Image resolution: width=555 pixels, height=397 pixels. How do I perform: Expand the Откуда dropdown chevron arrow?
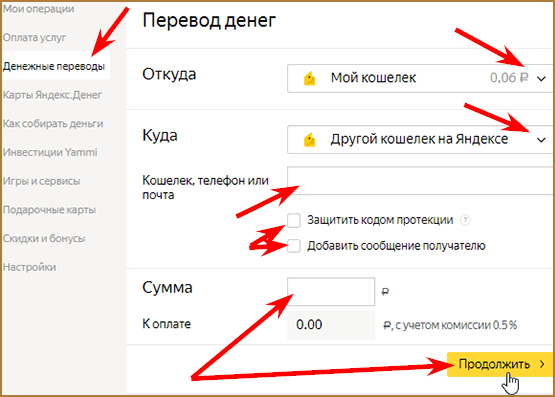coord(541,79)
